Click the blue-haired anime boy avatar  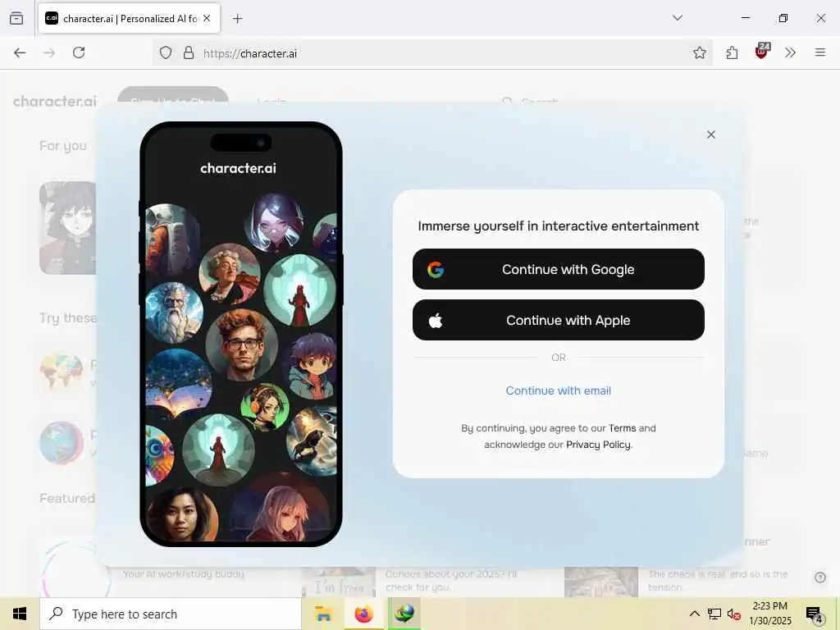point(313,365)
